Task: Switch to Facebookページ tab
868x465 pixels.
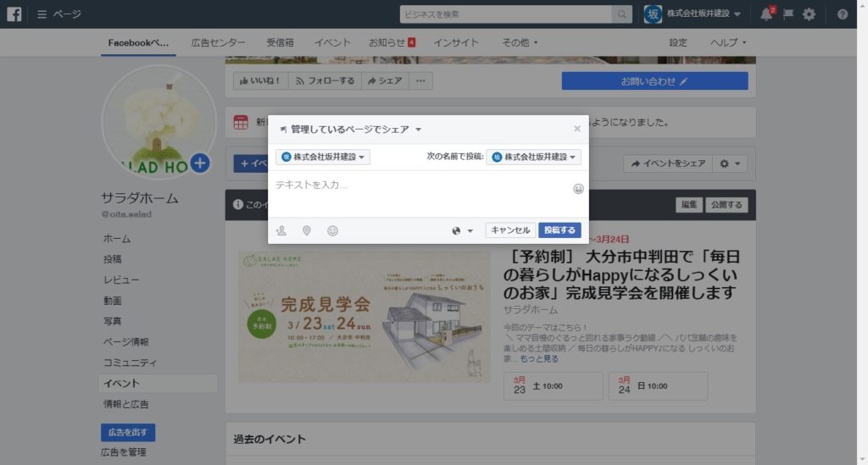Action: (138, 42)
